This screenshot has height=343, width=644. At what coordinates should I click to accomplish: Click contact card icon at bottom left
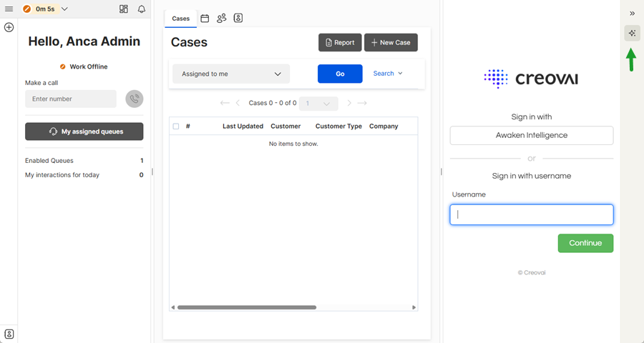coord(9,334)
